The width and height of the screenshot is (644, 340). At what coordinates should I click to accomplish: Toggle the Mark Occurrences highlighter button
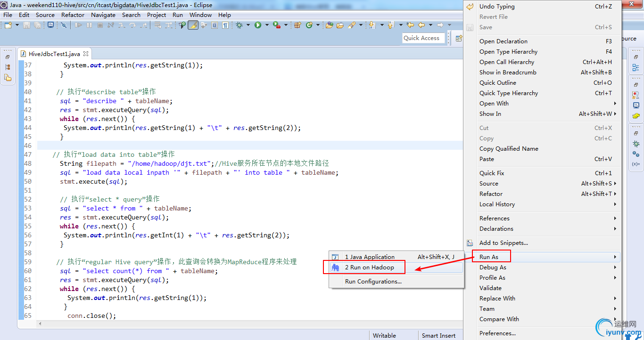[193, 25]
